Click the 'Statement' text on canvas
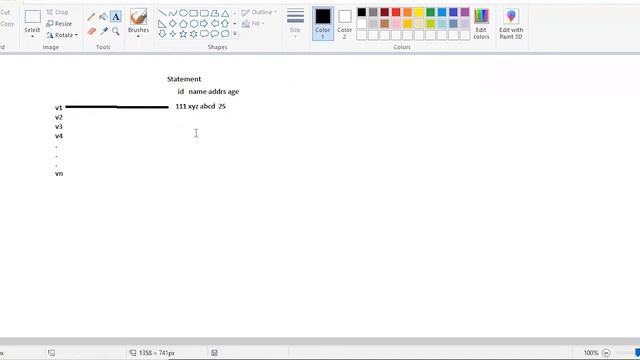640x360 pixels. tap(184, 79)
